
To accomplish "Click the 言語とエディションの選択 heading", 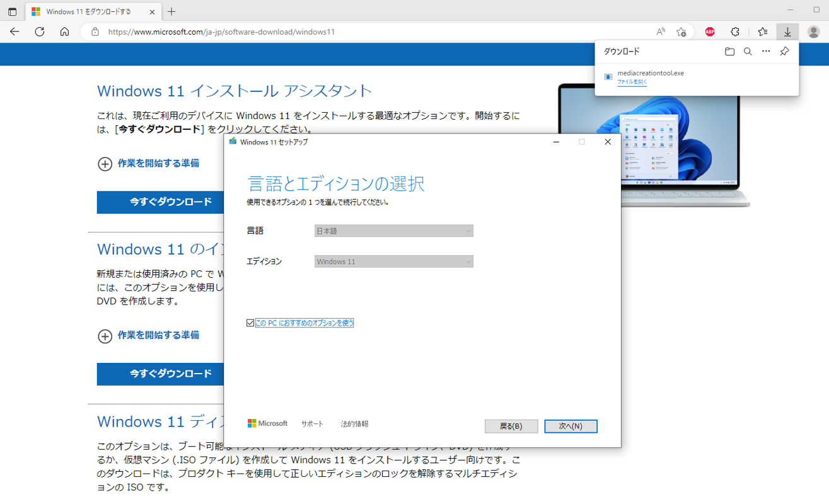I will pyautogui.click(x=336, y=183).
